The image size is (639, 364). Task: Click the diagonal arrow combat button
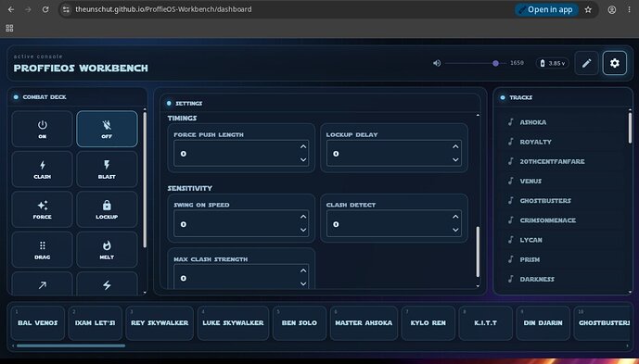point(42,283)
